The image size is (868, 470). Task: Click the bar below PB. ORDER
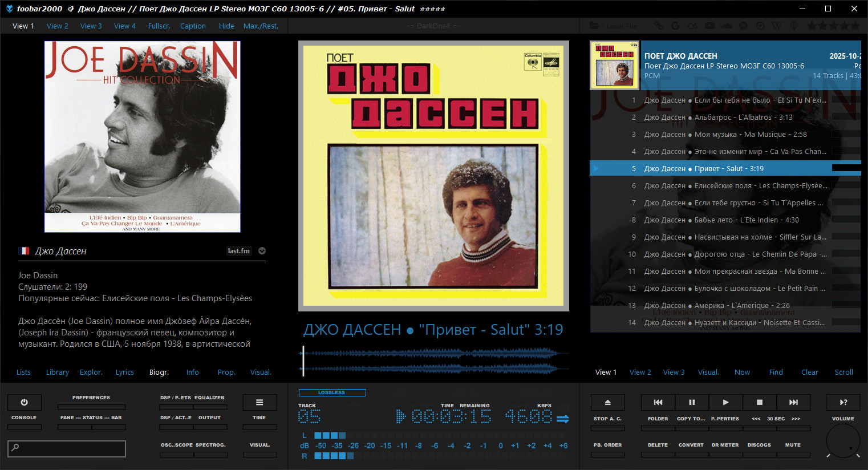pyautogui.click(x=607, y=455)
